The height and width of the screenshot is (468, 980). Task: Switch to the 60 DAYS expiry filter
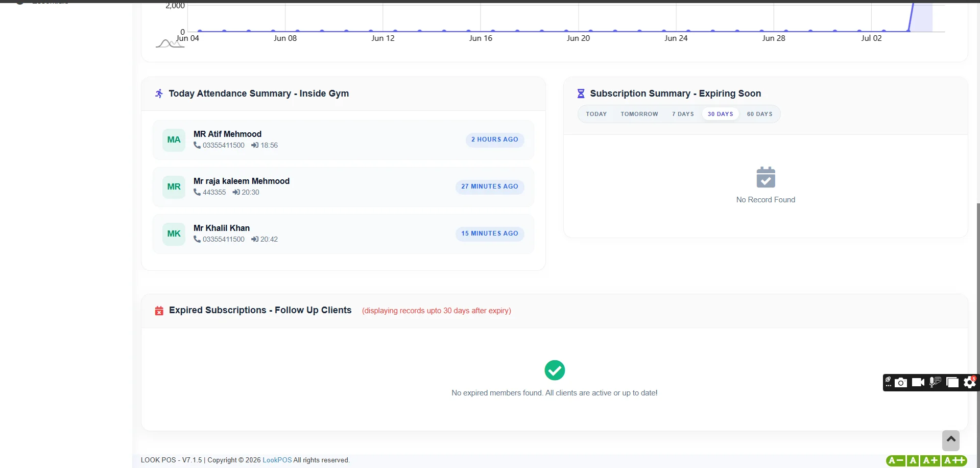pyautogui.click(x=759, y=114)
